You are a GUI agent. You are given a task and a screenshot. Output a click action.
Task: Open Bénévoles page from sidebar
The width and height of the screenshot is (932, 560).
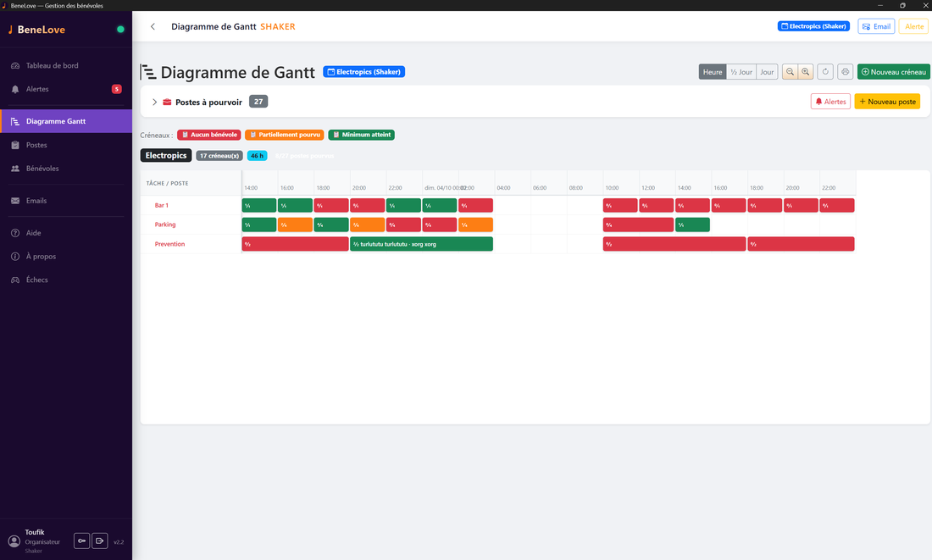click(x=66, y=169)
